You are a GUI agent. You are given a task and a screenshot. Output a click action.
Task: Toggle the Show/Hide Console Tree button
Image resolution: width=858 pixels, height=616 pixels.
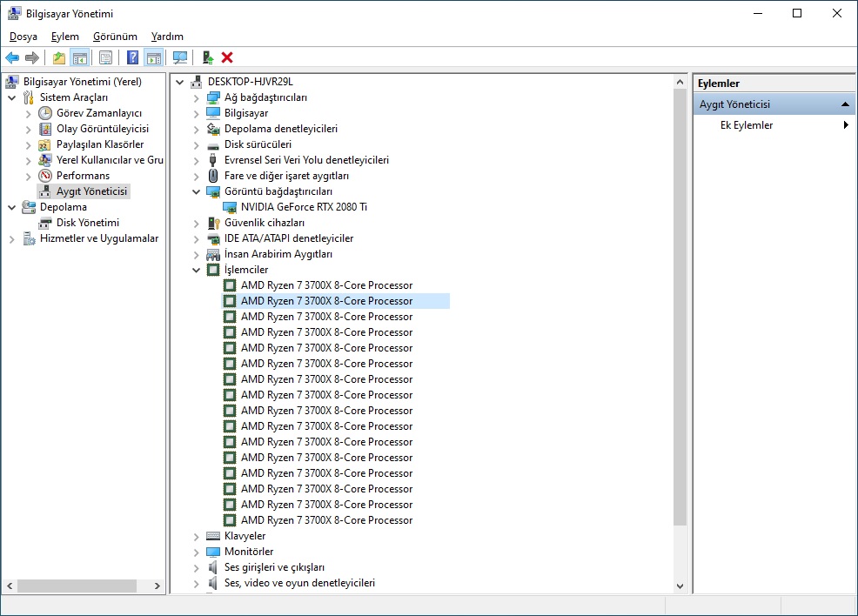tap(80, 57)
